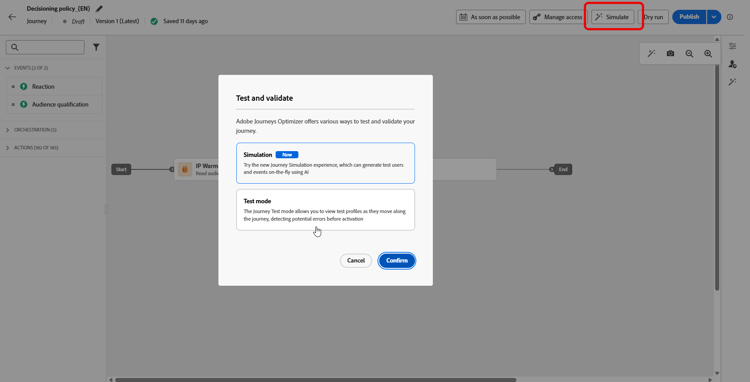Image resolution: width=750 pixels, height=382 pixels.
Task: Click the search magnifier icon in the palette
Action: click(x=15, y=47)
